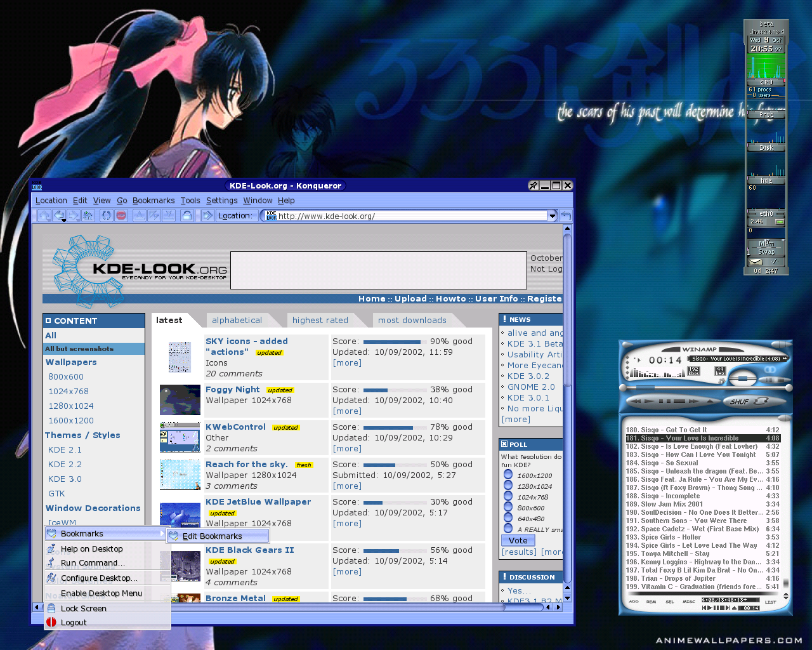Click the Copy toolbar icon

click(154, 215)
